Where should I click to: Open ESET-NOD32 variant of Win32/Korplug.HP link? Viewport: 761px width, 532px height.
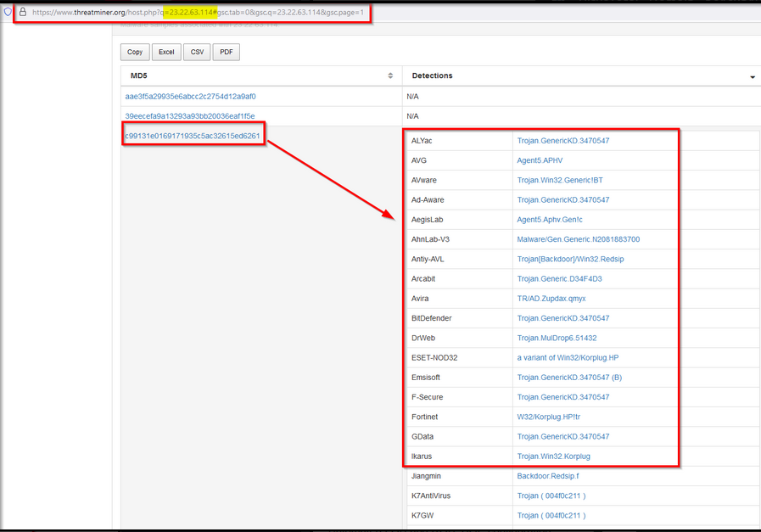(568, 358)
